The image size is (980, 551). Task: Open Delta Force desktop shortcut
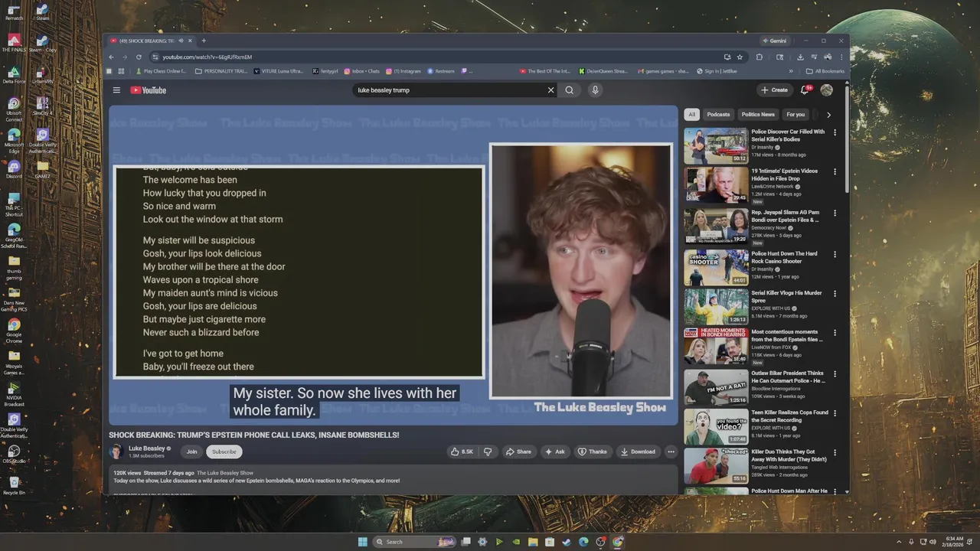(x=14, y=75)
